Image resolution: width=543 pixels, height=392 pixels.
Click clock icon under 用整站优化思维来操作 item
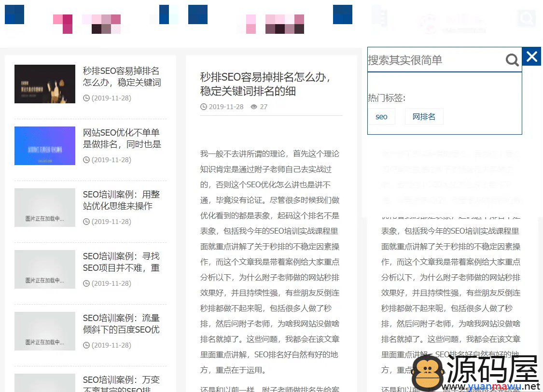[86, 222]
